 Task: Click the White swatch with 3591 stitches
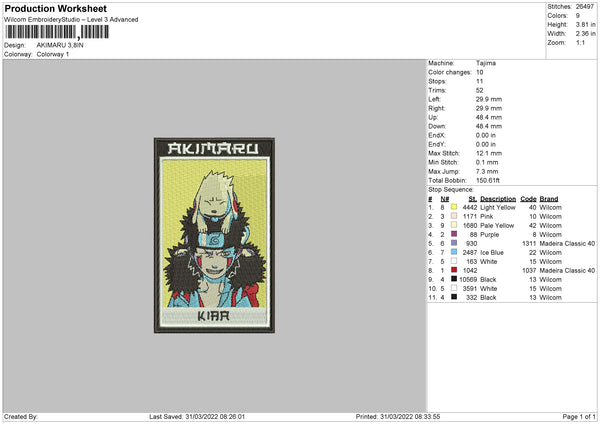tap(454, 288)
